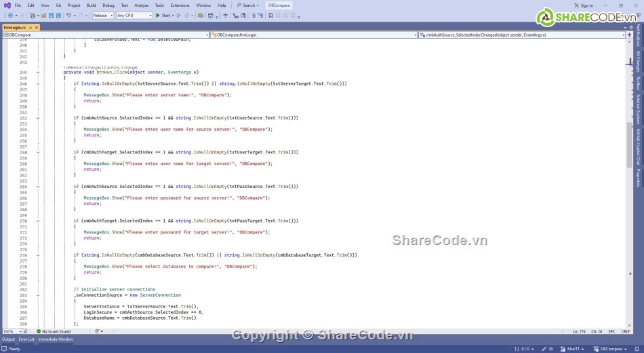This screenshot has height=353, width=644.
Task: Click the Search box in title bar
Action: pos(248,5)
